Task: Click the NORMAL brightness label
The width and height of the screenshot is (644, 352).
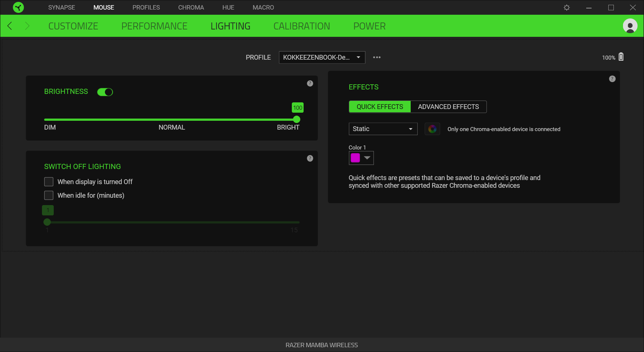Action: [172, 127]
